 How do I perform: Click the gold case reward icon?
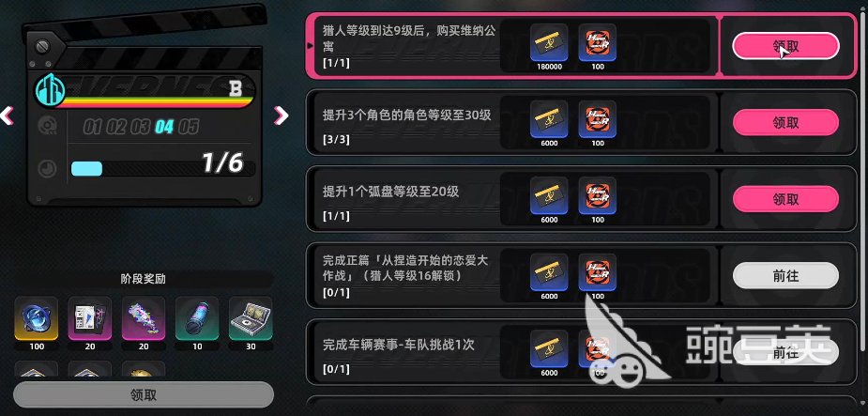pos(251,318)
